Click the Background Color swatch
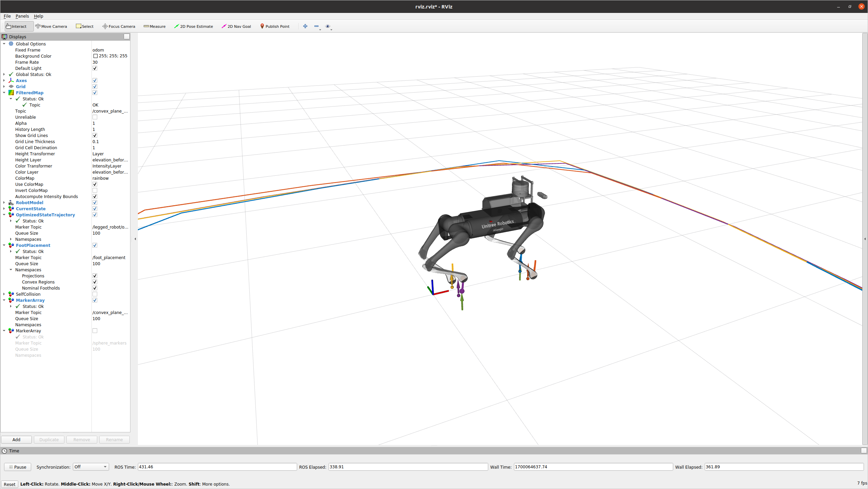The width and height of the screenshot is (868, 489). click(x=96, y=56)
